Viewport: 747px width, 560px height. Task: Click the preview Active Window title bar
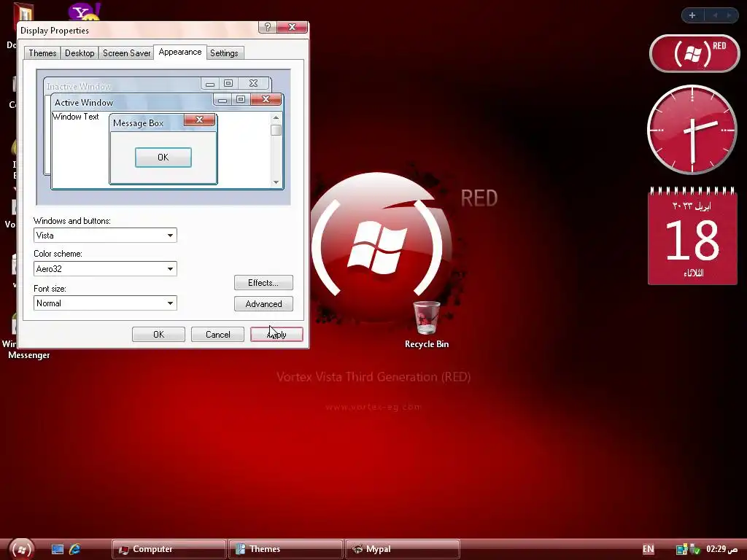[x=131, y=102]
